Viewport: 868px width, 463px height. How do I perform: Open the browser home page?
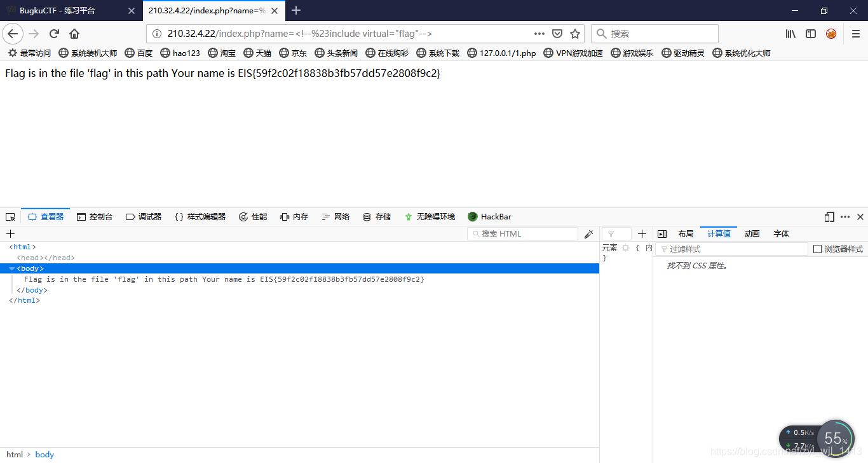[x=74, y=34]
